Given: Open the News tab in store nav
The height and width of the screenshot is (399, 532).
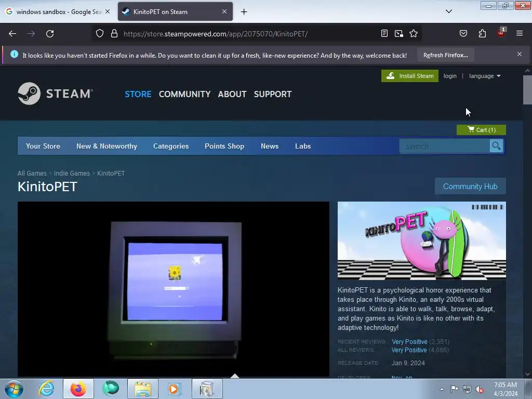Looking at the screenshot, I should 270,146.
